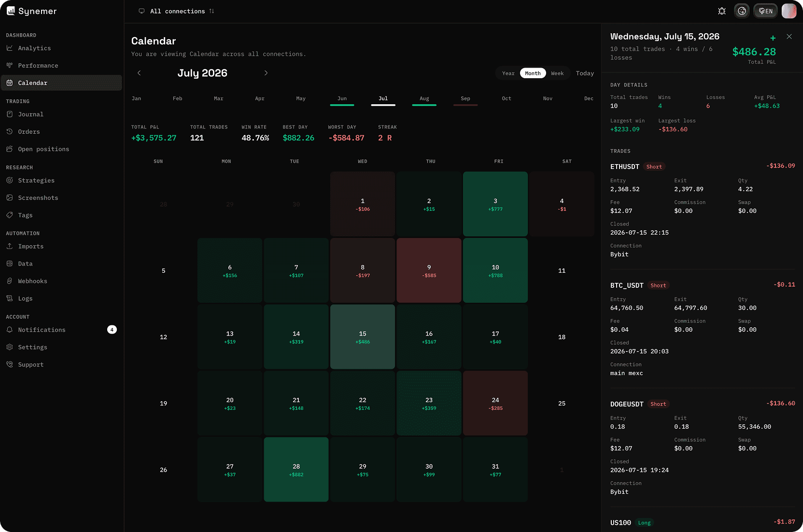803x532 pixels.
Task: Open the Open positions icon
Action: tap(10, 149)
